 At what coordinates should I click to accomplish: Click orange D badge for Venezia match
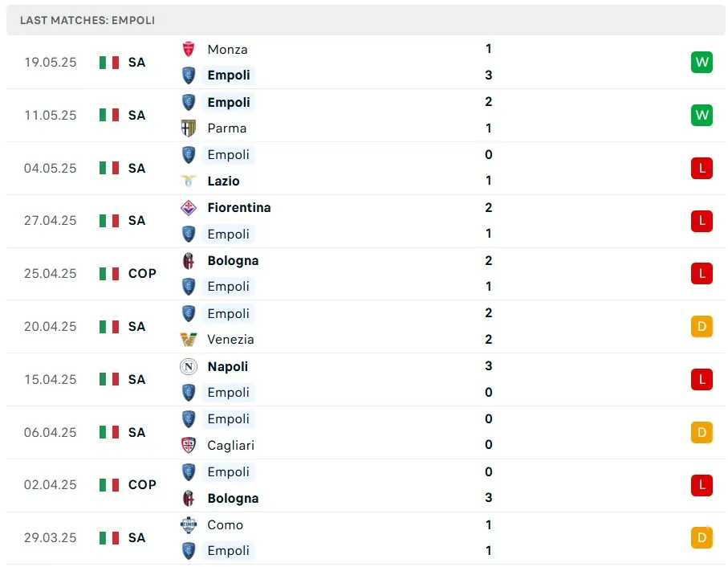click(x=702, y=326)
